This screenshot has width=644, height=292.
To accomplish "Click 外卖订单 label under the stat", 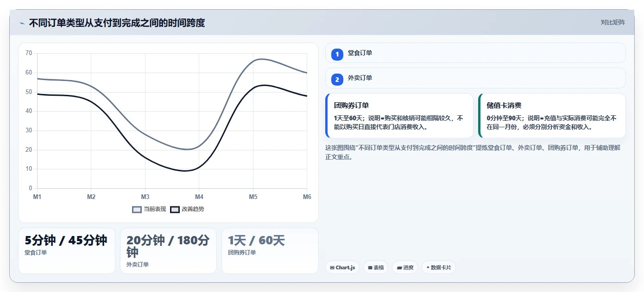I will [x=138, y=265].
